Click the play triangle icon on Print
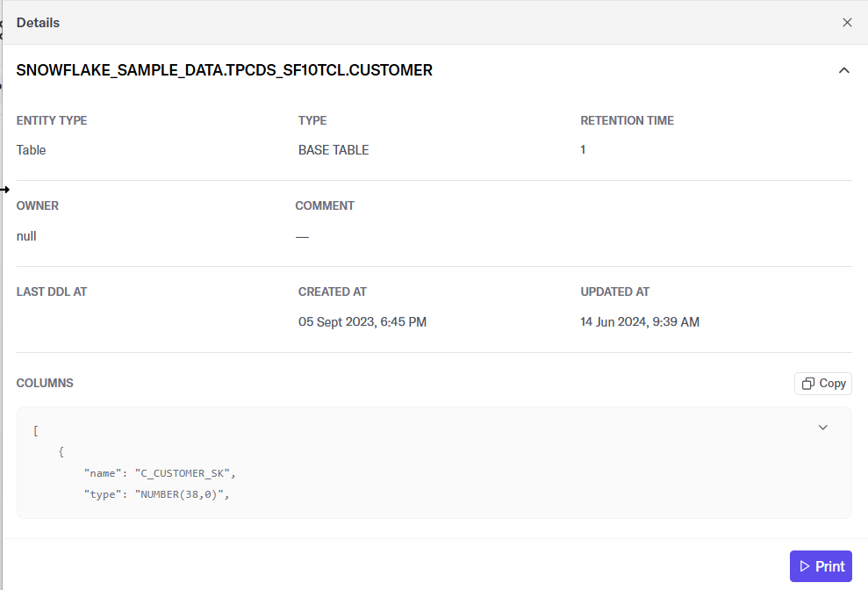Screen dimensions: 868x590 804,566
